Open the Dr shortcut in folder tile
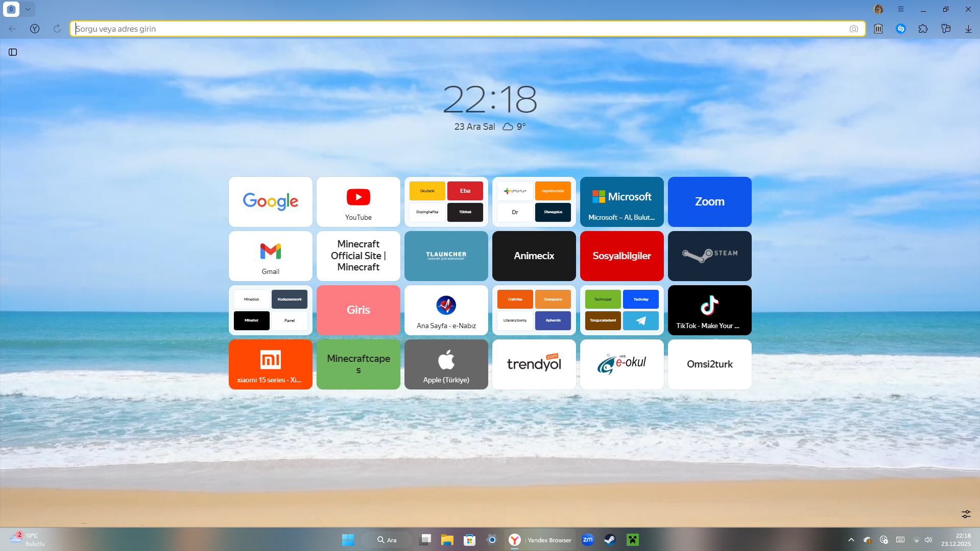This screenshot has width=980, height=551. (x=515, y=212)
